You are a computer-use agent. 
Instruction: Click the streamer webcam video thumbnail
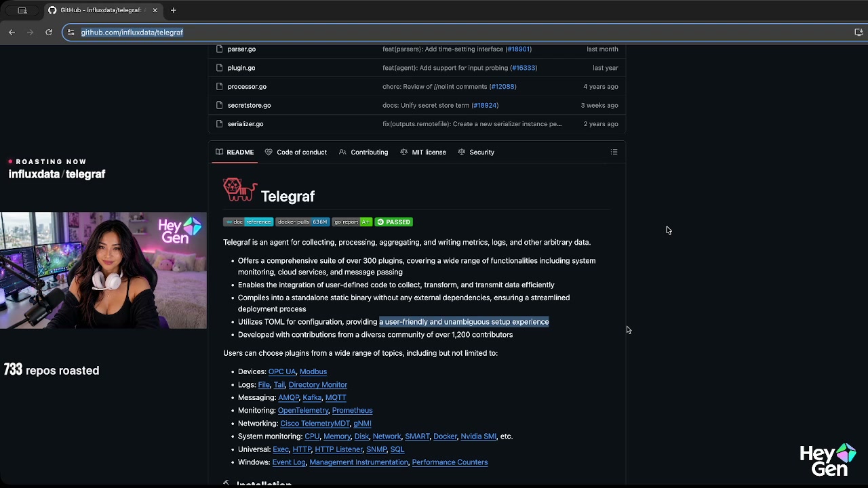pos(103,270)
